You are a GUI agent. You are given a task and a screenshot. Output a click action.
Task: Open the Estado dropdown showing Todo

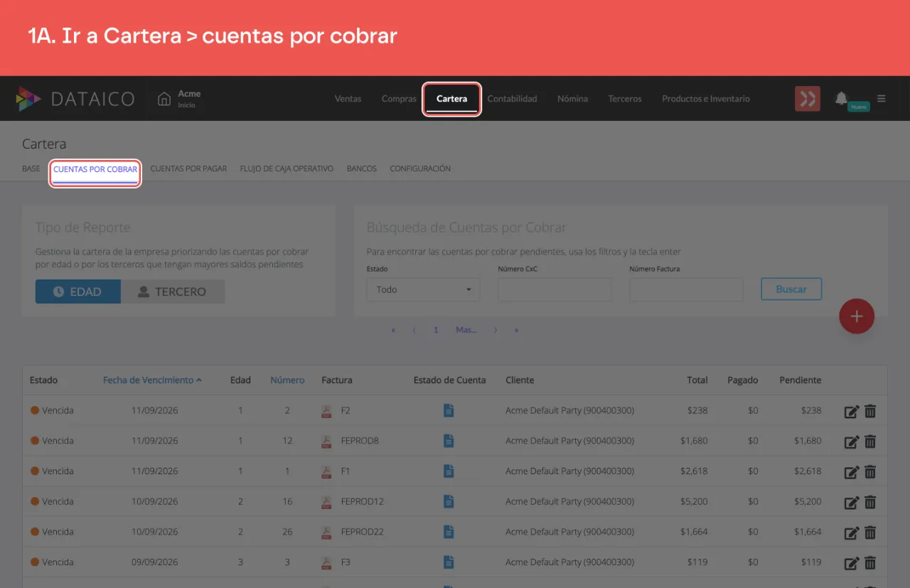[x=424, y=289]
